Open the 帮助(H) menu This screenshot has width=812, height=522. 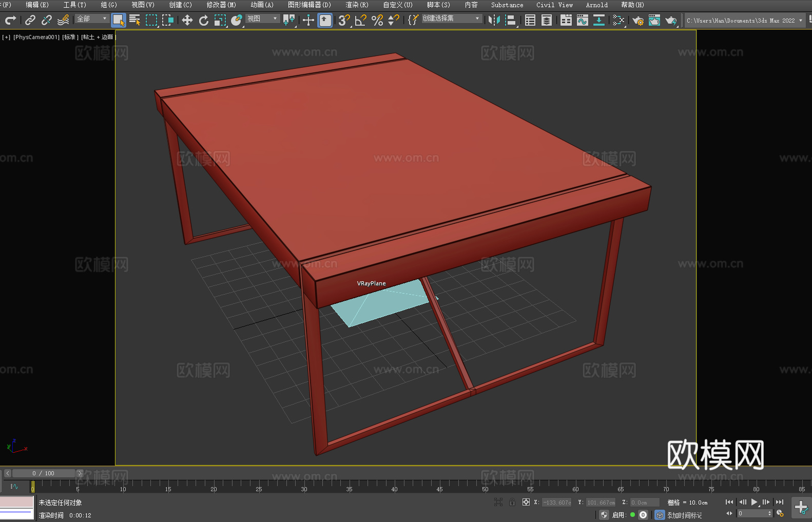pos(632,5)
